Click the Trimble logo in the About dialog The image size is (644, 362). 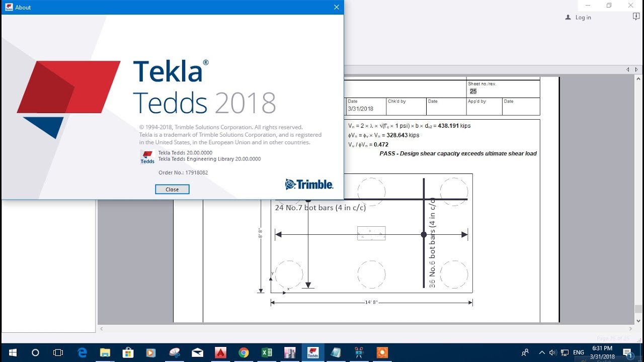coord(308,184)
